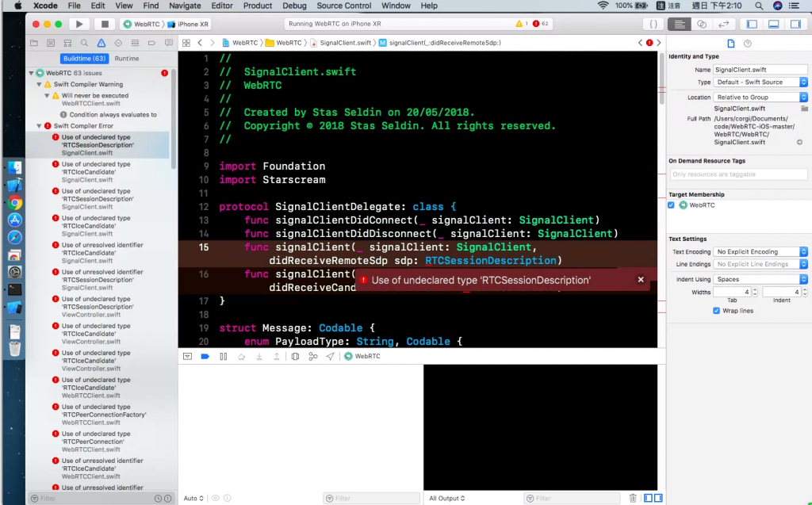Collapse the Swift Compiler Warning group
This screenshot has width=812, height=505.
click(x=39, y=84)
